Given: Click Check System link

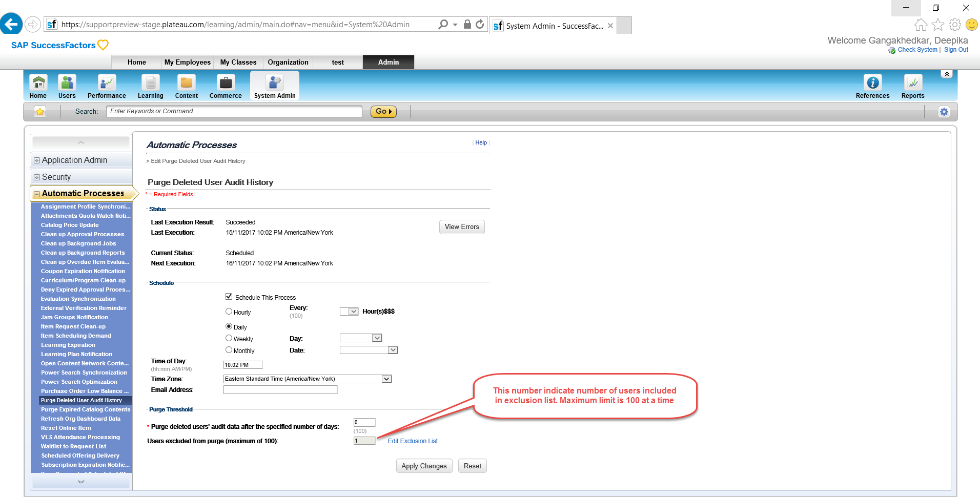Looking at the screenshot, I should (917, 50).
